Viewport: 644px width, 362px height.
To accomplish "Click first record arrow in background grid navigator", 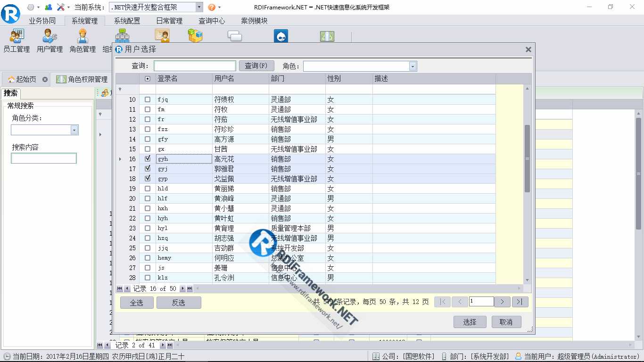I will tap(100, 345).
